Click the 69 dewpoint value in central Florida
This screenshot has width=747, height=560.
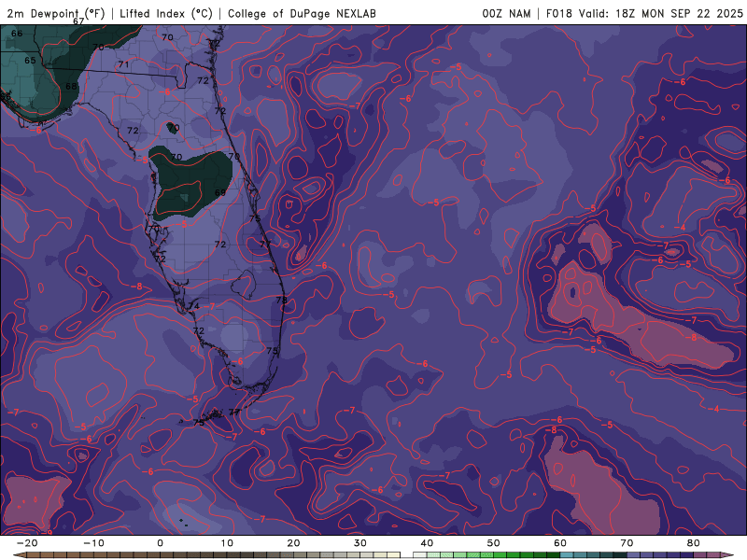pyautogui.click(x=220, y=193)
